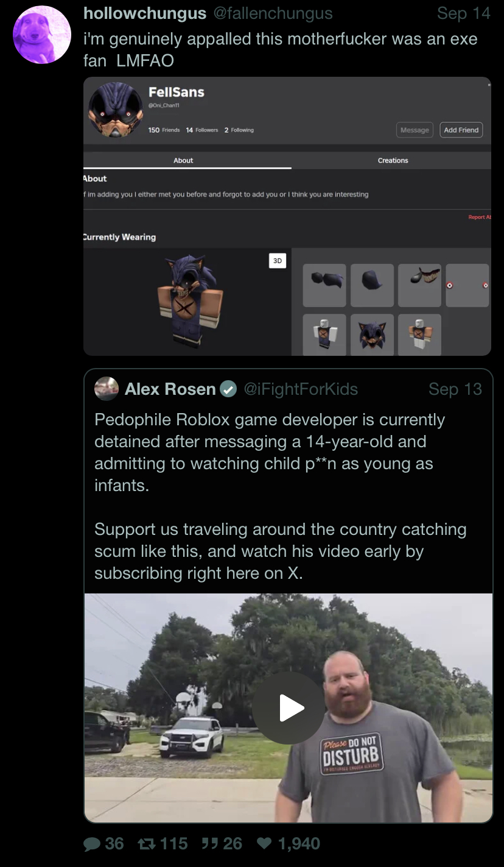The height and width of the screenshot is (867, 504).
Task: Click the Message button
Action: (415, 130)
